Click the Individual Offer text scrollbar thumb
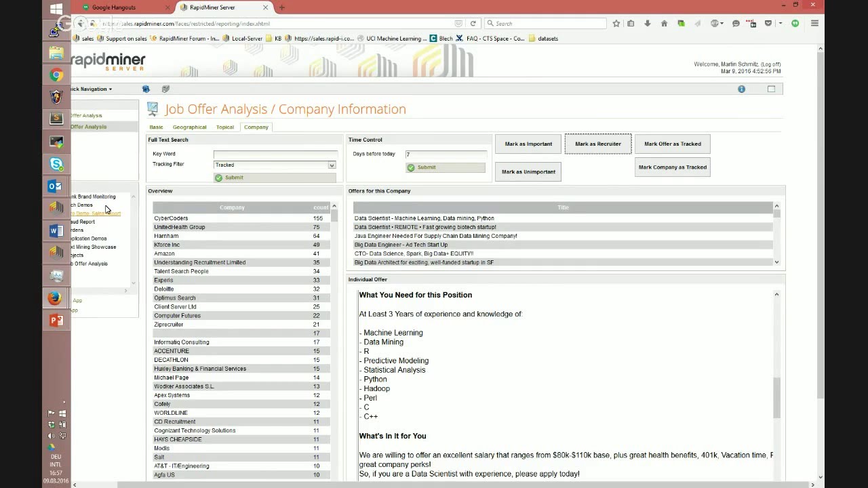The width and height of the screenshot is (868, 488). [x=776, y=398]
